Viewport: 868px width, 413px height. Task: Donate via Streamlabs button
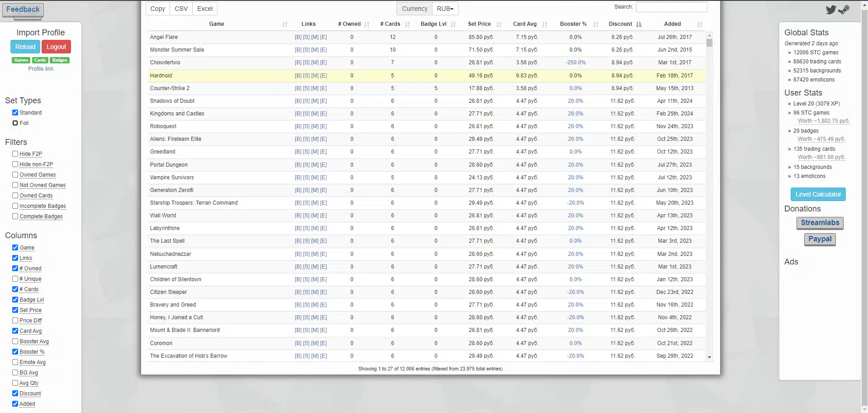[820, 223]
